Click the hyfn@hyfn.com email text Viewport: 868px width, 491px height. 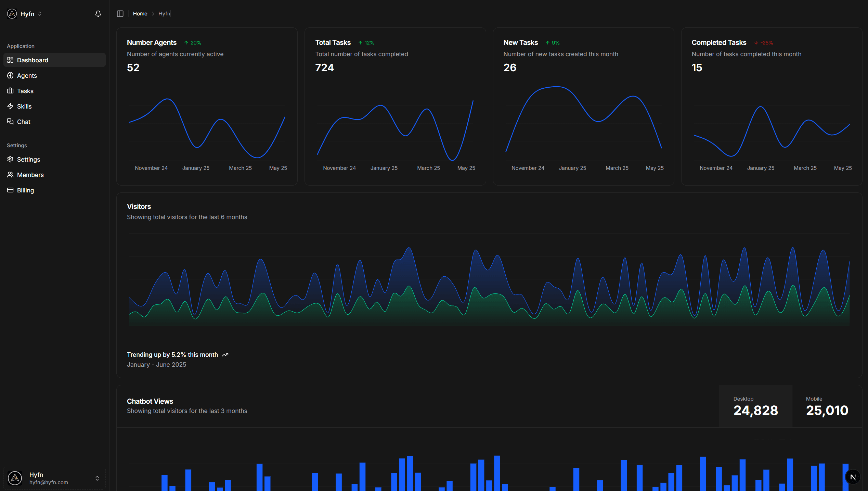coord(49,482)
